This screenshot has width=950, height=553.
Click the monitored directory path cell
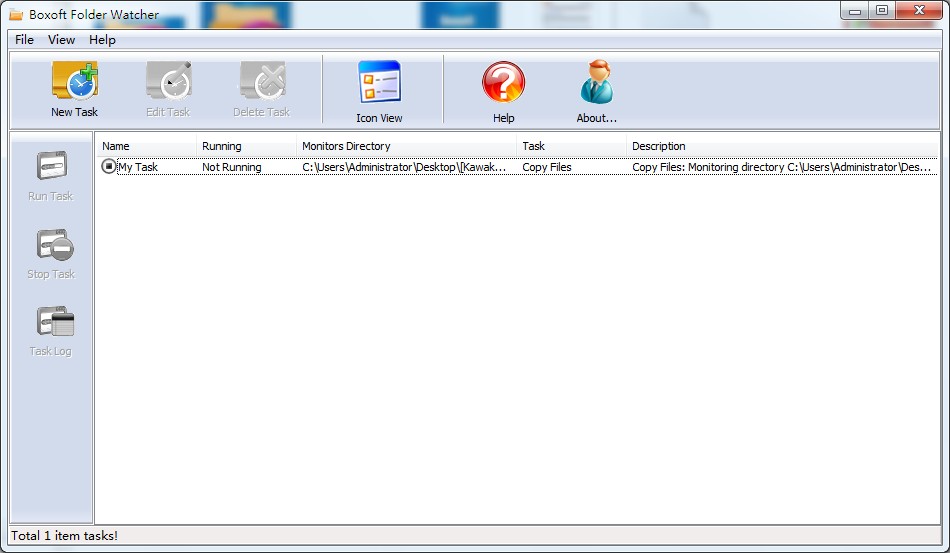pos(404,167)
